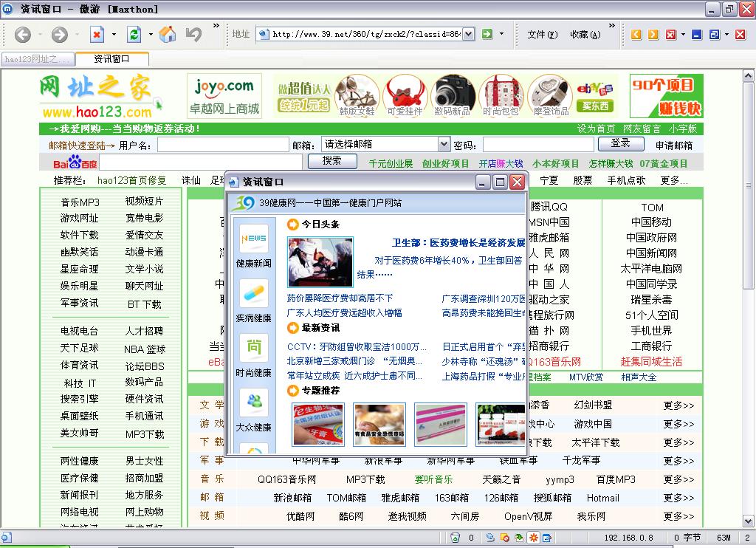Click the Home icon in toolbar
The image size is (756, 548).
(x=168, y=34)
